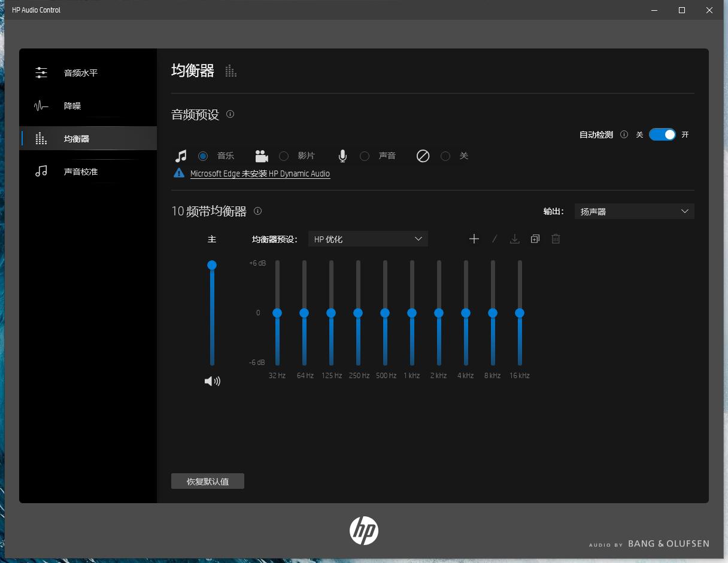Viewport: 728px width, 563px height.
Task: Add a new equalizer preset with plus icon
Action: point(474,239)
